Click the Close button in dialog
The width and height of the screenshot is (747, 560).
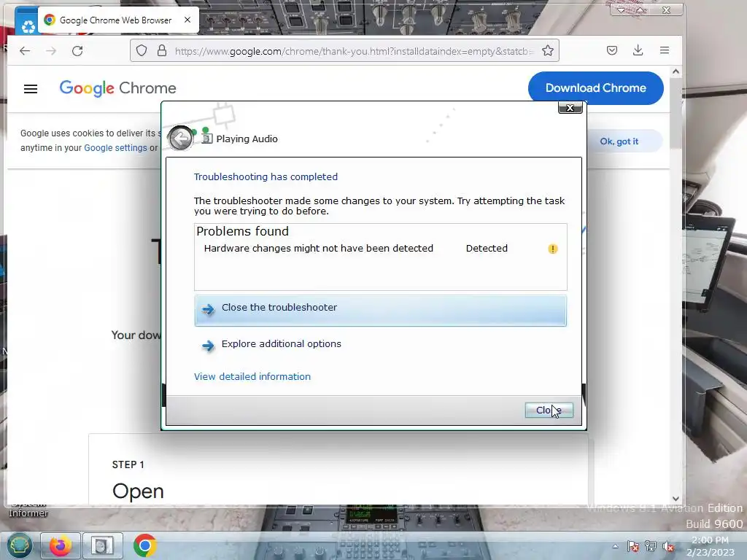click(549, 410)
